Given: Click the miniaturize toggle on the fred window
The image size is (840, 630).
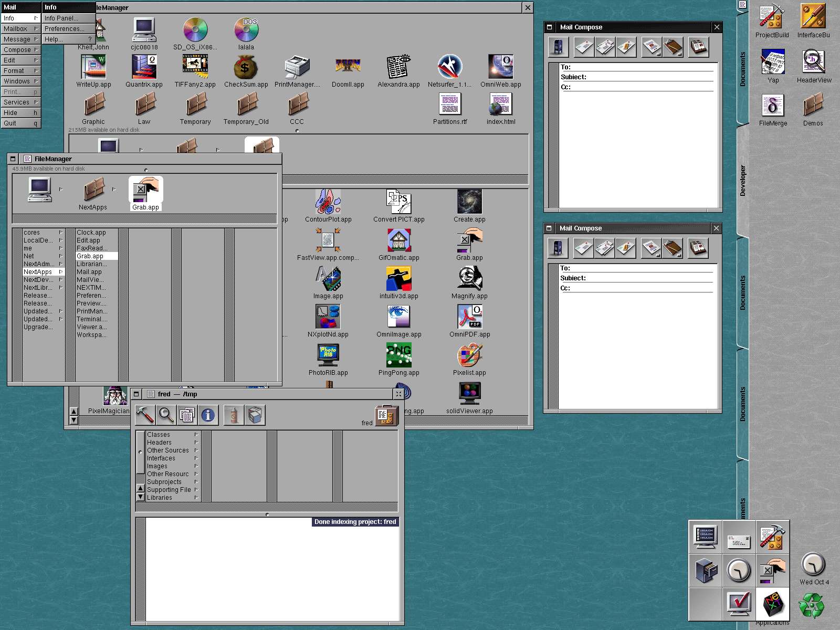Looking at the screenshot, I should point(136,394).
